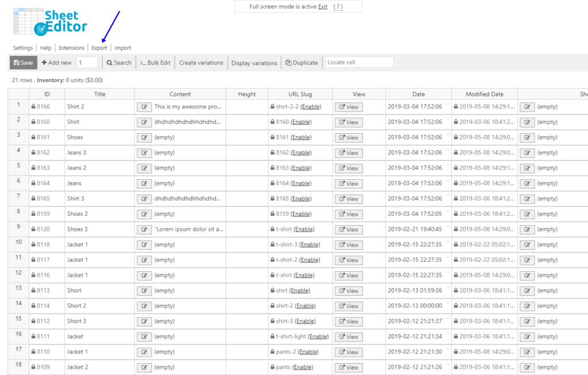Screen dimensions: 588x375
Task: Open the Export menu
Action: click(99, 48)
